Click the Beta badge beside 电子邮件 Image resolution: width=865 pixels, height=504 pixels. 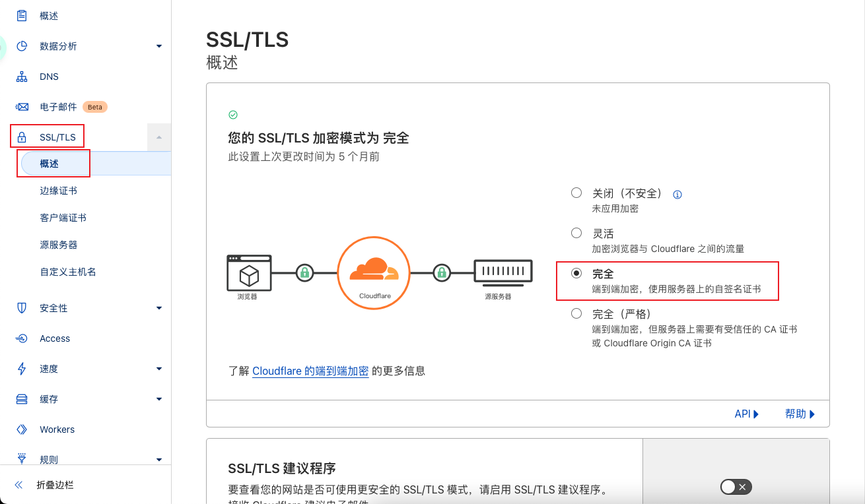[x=95, y=107]
